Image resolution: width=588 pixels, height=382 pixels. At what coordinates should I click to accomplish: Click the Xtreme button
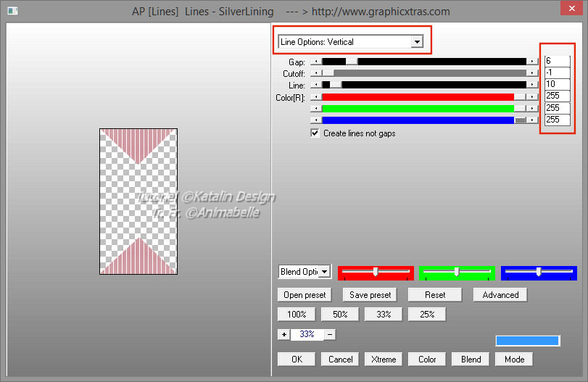click(x=384, y=359)
